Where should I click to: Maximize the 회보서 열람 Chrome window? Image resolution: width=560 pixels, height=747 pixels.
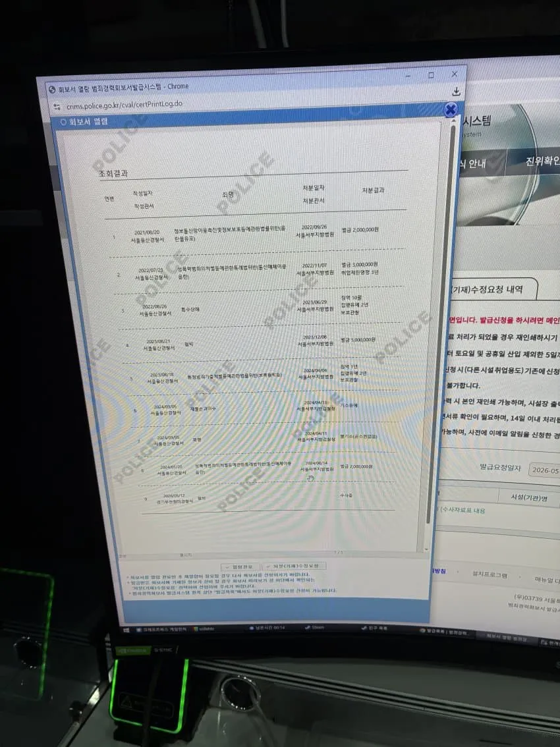click(x=431, y=75)
